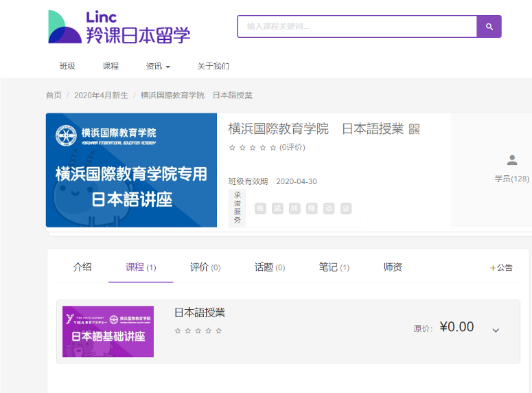Click the 班级有效期 2020-04-30 text
The width and height of the screenshot is (532, 393).
click(273, 181)
